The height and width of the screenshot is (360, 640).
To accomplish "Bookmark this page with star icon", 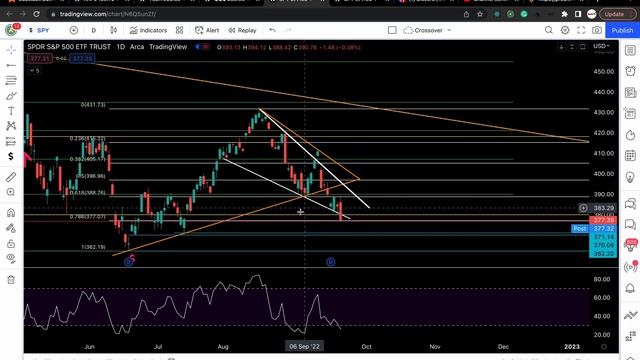I will pos(480,14).
